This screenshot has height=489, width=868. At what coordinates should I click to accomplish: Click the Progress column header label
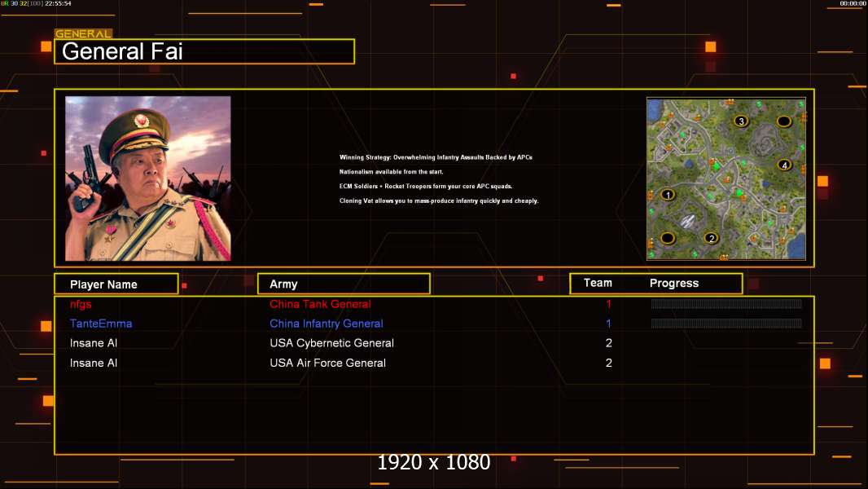point(673,283)
